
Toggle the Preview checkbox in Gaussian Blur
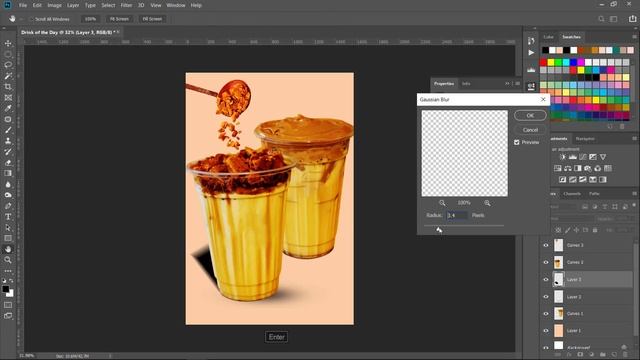(x=517, y=142)
